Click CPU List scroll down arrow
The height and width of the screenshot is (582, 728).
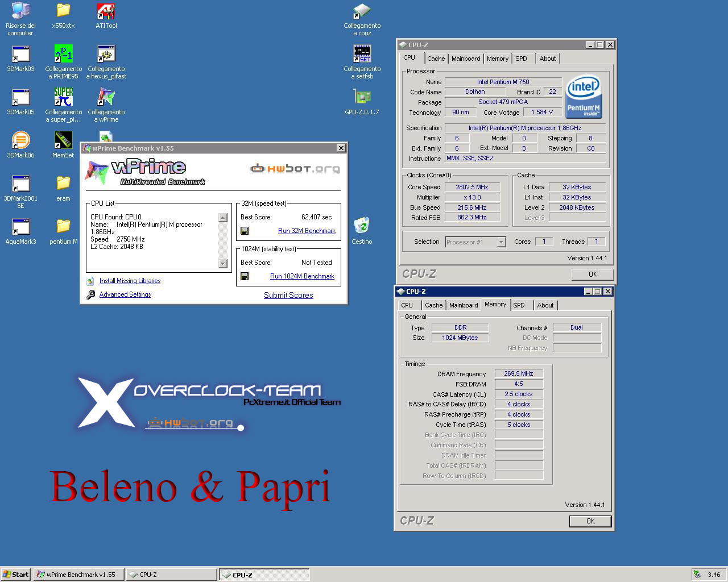[x=223, y=263]
